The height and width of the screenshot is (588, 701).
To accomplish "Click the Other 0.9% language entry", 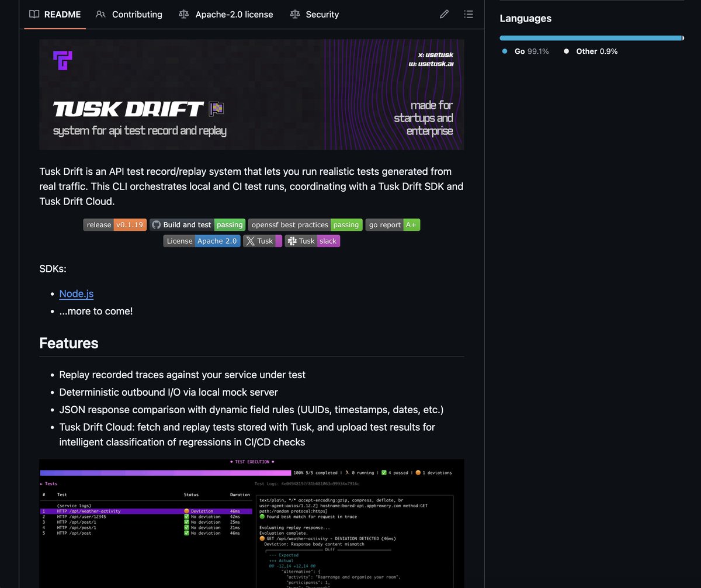I will 591,51.
